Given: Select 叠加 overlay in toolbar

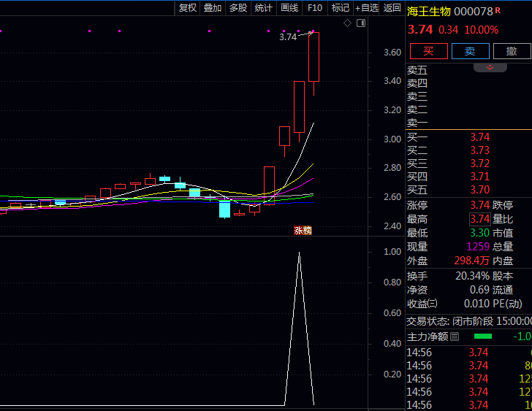Looking at the screenshot, I should click(213, 8).
